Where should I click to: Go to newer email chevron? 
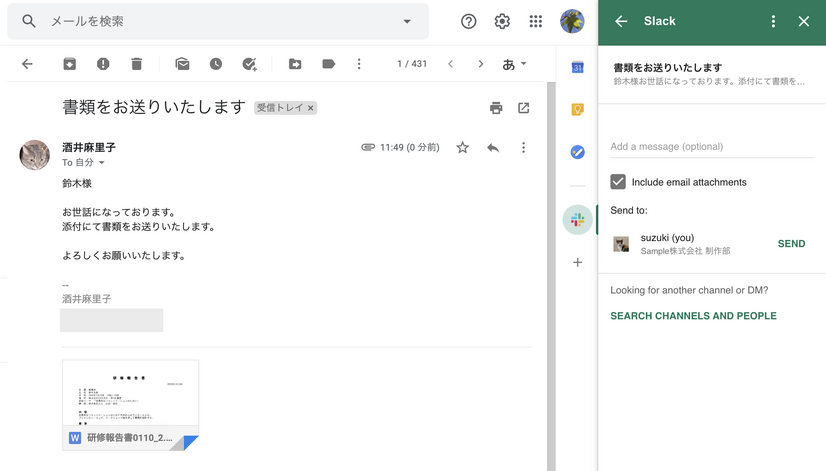tap(450, 64)
